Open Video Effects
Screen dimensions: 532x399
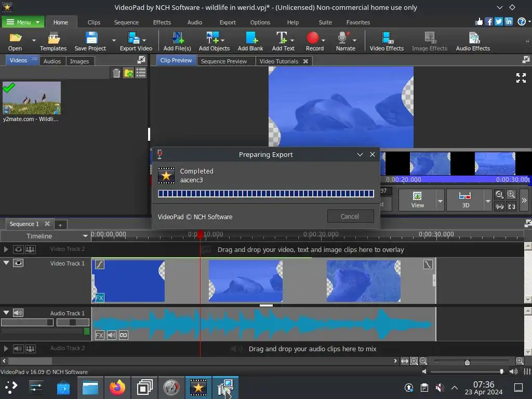coord(387,42)
